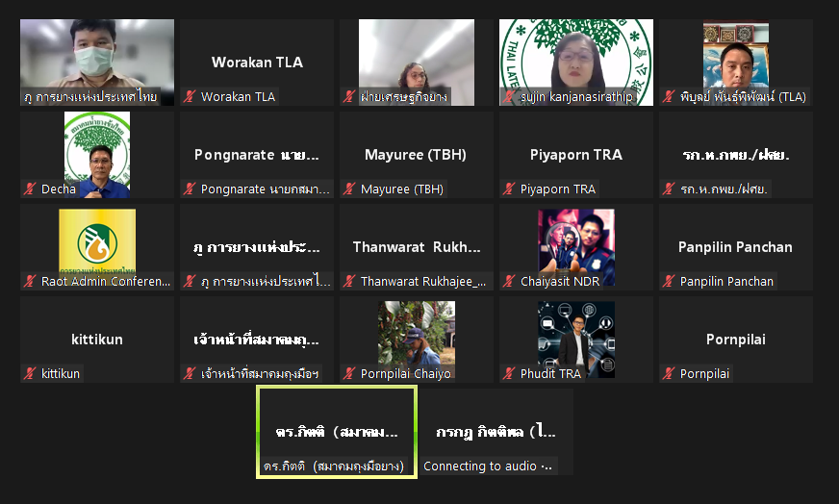The height and width of the screenshot is (504, 839).
Task: Click the muted mic icon on sujin kanjanasirathip's tile
Action: (509, 97)
